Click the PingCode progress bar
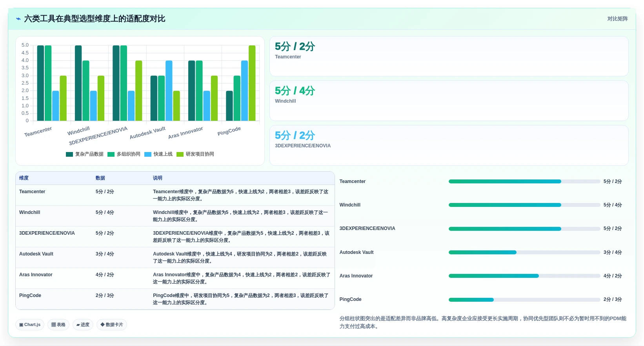The height and width of the screenshot is (346, 644). 524,300
